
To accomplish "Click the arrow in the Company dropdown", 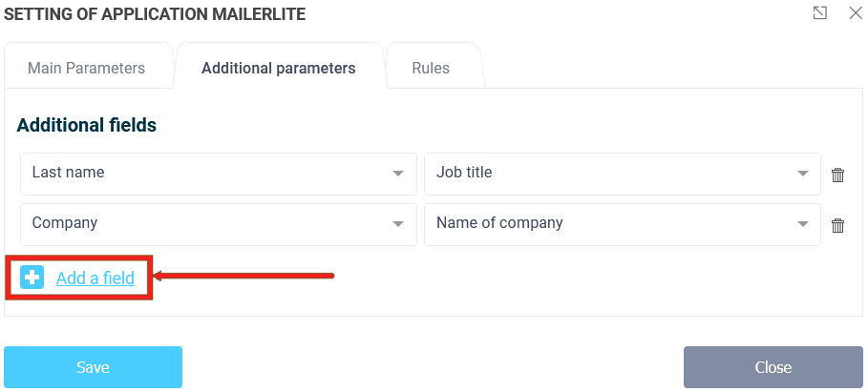I will click(398, 224).
